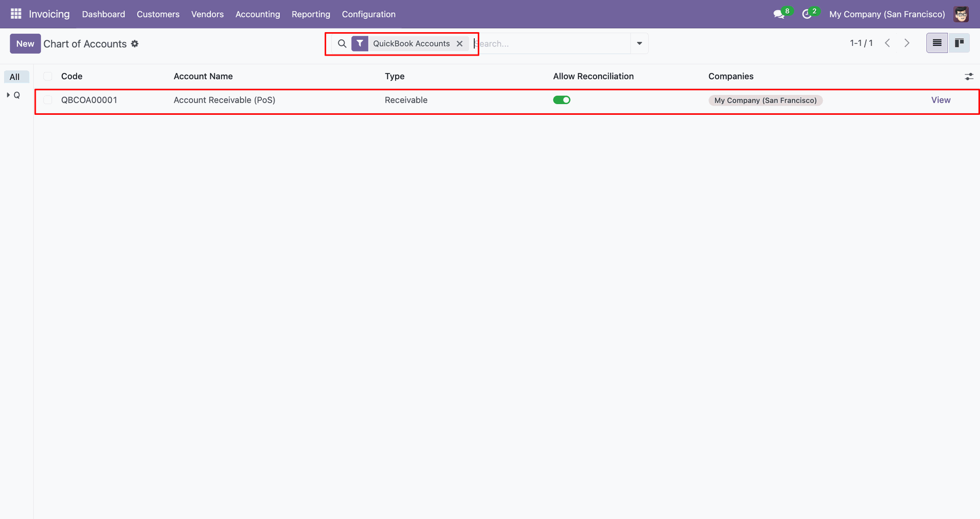Open the chat messages icon
Image resolution: width=980 pixels, height=519 pixels.
(778, 14)
